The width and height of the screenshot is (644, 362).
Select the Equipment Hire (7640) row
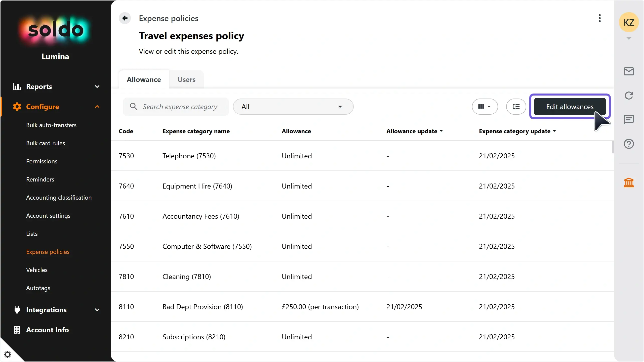[362, 186]
